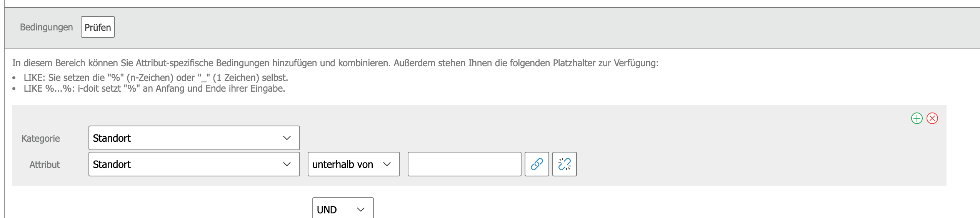Click the 'LIKE %...%' bullet text
Image resolution: width=980 pixels, height=218 pixels.
[x=154, y=88]
